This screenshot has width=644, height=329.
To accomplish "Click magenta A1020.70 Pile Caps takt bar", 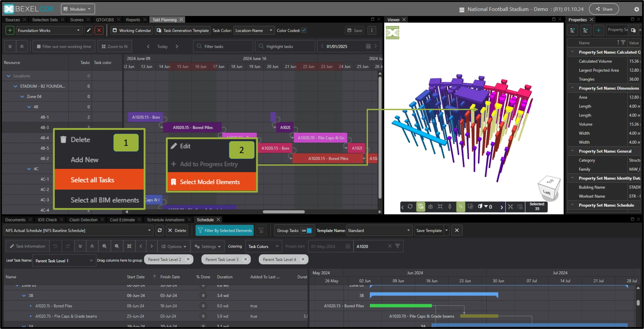I will 320,138.
